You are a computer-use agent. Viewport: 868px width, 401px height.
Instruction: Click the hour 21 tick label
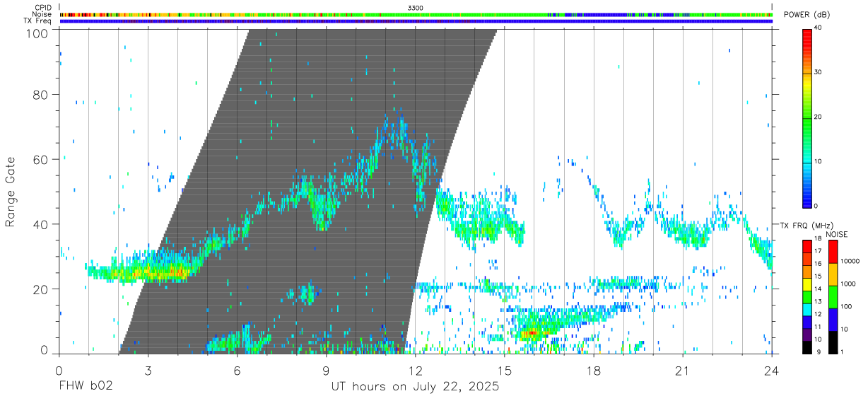pos(682,370)
